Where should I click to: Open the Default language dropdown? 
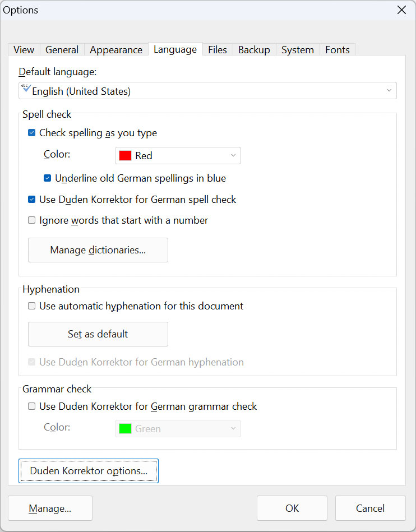click(389, 91)
